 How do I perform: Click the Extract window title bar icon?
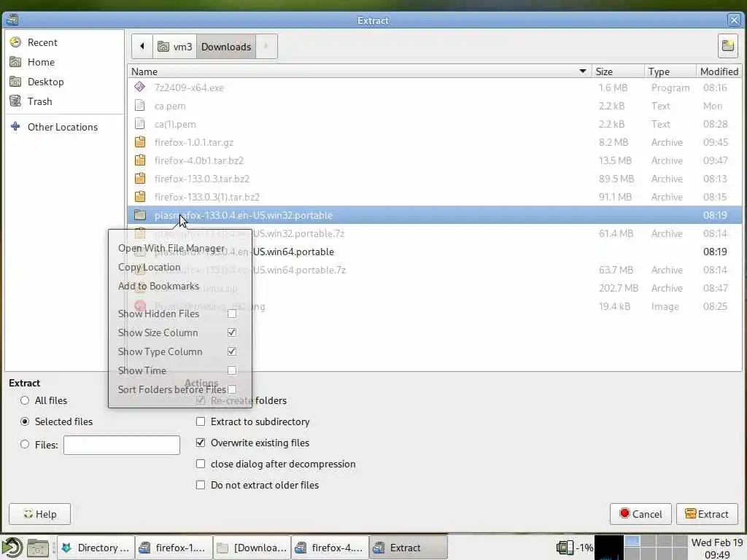12,20
